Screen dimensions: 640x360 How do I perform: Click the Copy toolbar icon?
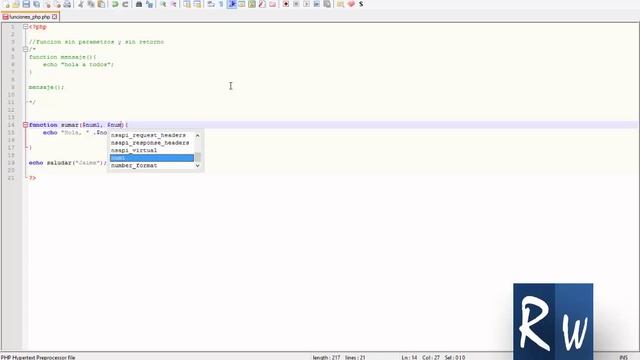point(91,4)
